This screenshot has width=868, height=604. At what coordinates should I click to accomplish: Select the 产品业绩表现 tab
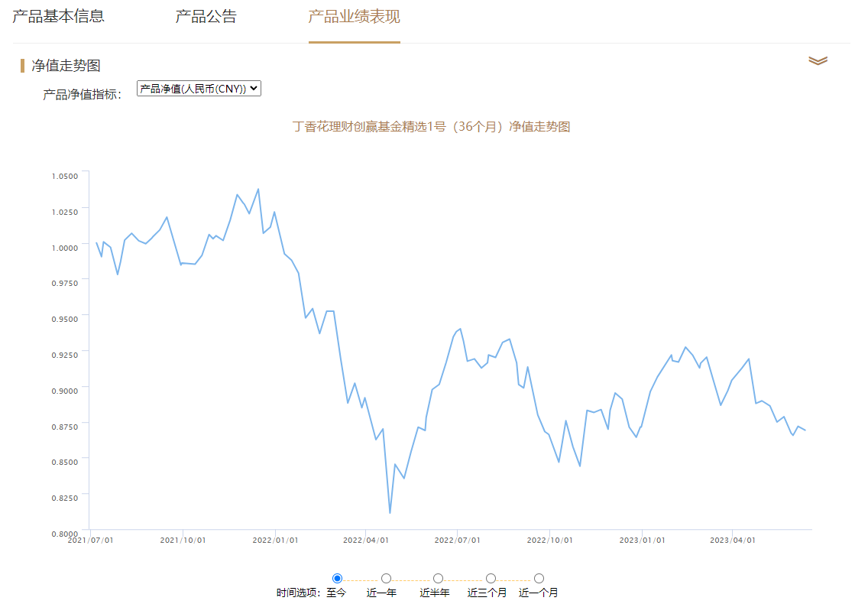point(355,17)
